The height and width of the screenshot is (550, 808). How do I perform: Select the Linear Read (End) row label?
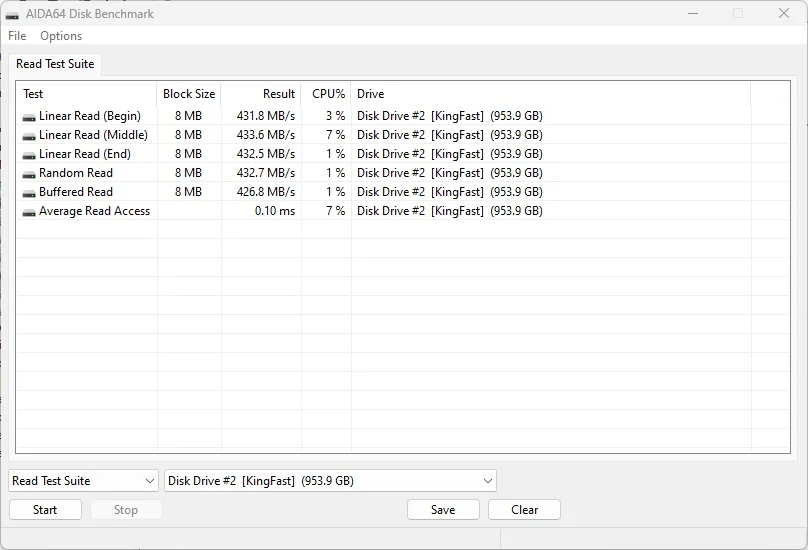point(85,154)
